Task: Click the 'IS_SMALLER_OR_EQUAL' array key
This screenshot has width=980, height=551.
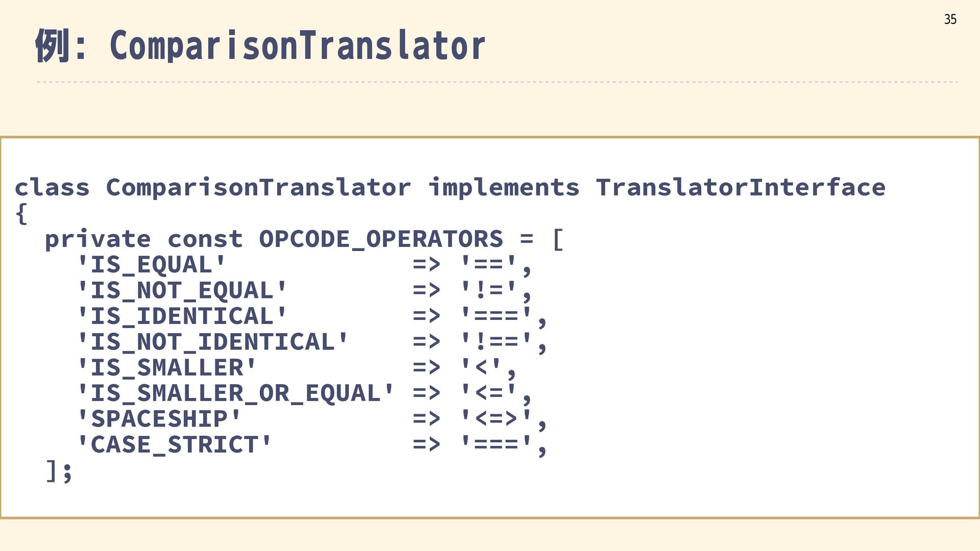Action: [x=235, y=393]
